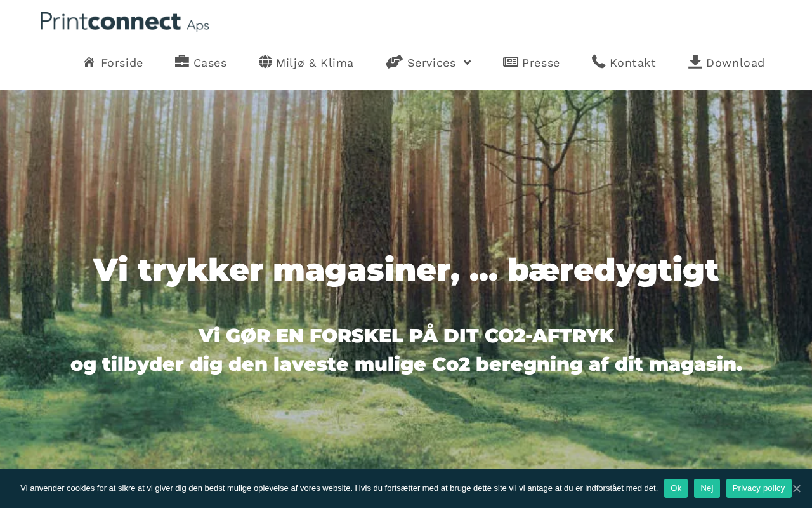This screenshot has height=508, width=812.
Task: Navigate to the Kontakt page
Action: [x=632, y=63]
